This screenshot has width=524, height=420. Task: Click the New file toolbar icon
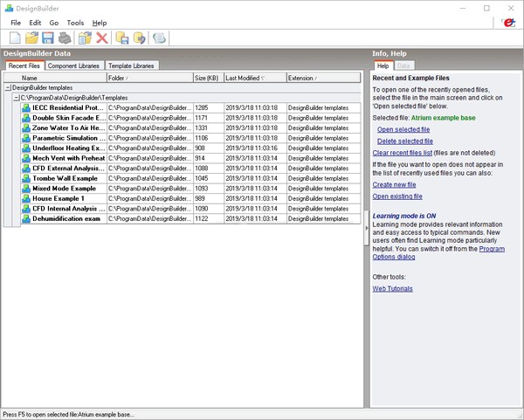point(15,38)
